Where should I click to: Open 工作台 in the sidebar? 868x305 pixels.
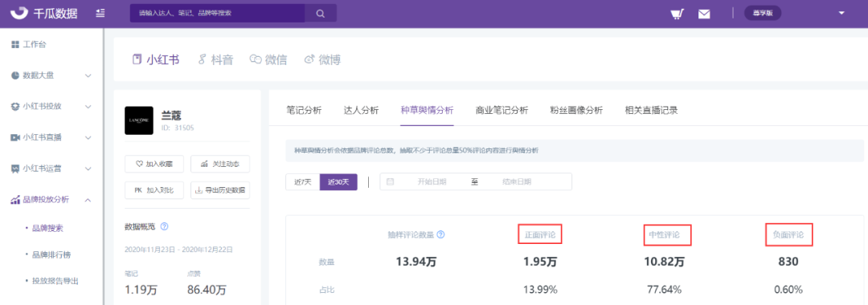(x=35, y=44)
